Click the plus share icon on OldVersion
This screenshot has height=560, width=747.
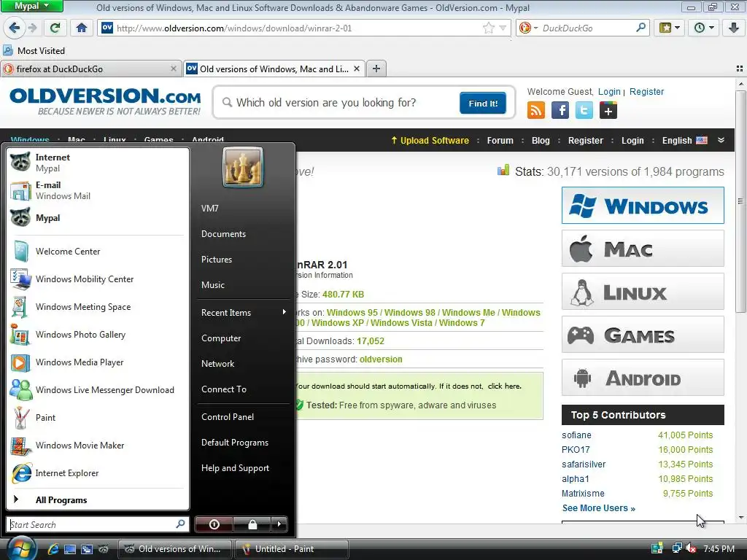click(x=608, y=111)
